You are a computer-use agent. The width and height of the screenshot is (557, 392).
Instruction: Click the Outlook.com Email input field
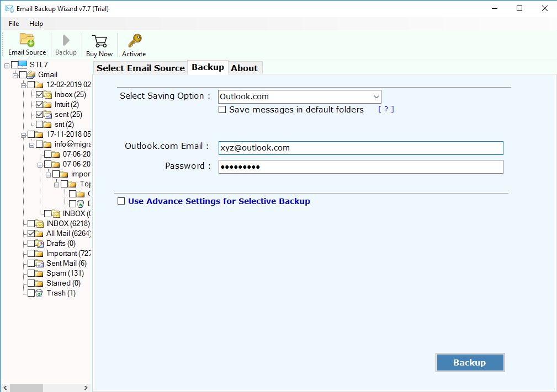[x=360, y=148]
